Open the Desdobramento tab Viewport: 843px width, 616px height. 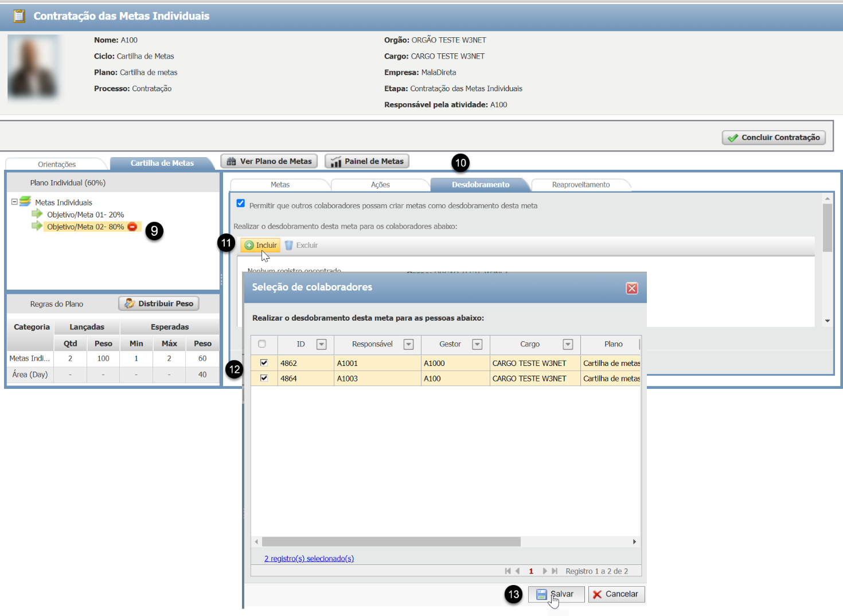[481, 185]
